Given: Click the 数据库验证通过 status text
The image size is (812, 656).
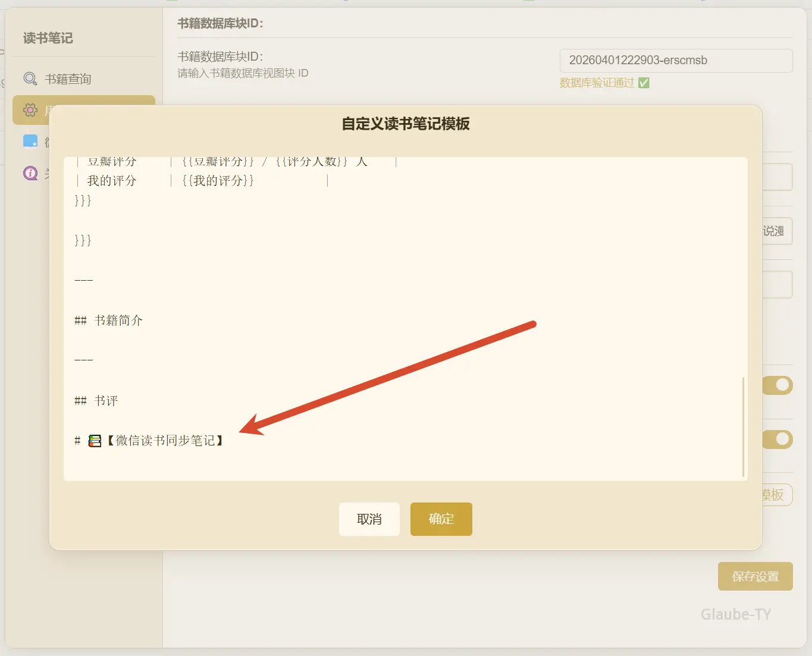Looking at the screenshot, I should (x=597, y=83).
